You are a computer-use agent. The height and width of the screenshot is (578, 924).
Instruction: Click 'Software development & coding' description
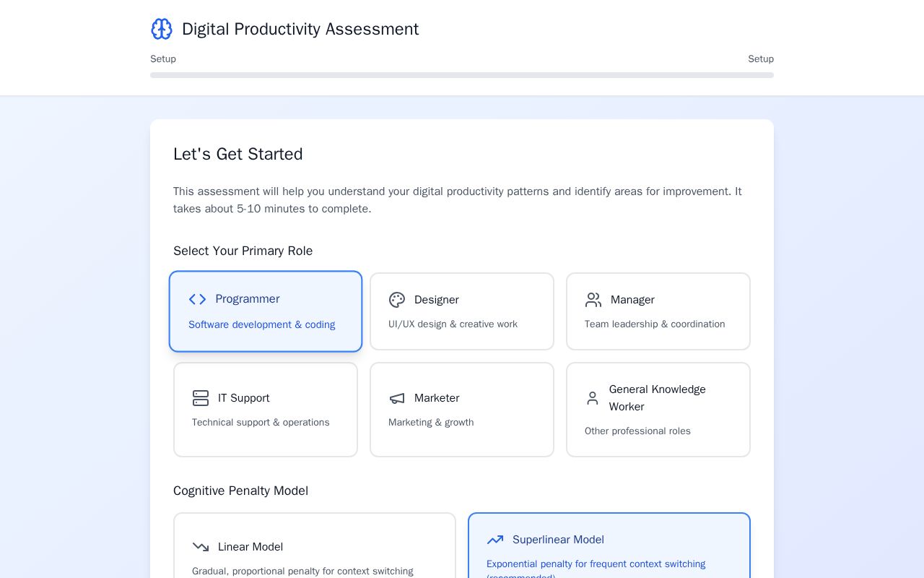(262, 325)
